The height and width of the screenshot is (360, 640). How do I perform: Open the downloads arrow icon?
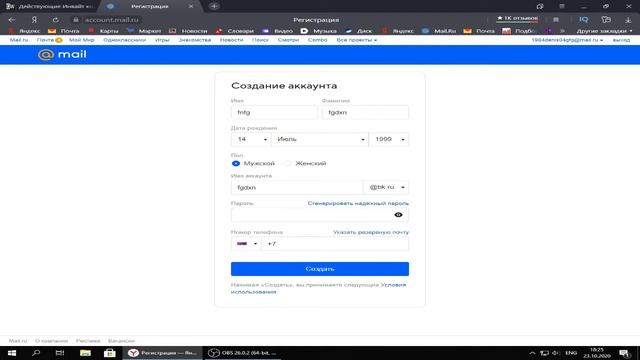pos(628,19)
